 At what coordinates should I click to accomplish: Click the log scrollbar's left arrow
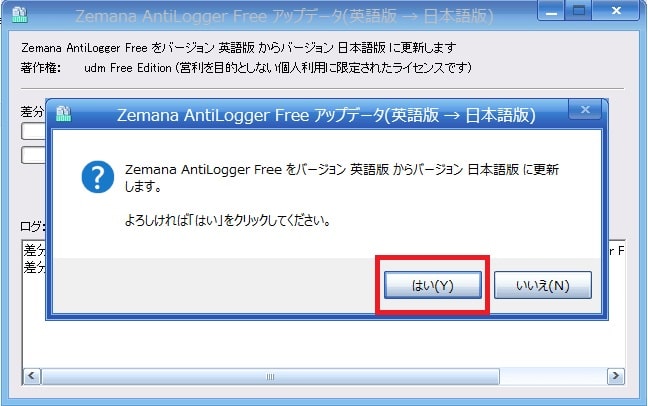click(x=32, y=376)
